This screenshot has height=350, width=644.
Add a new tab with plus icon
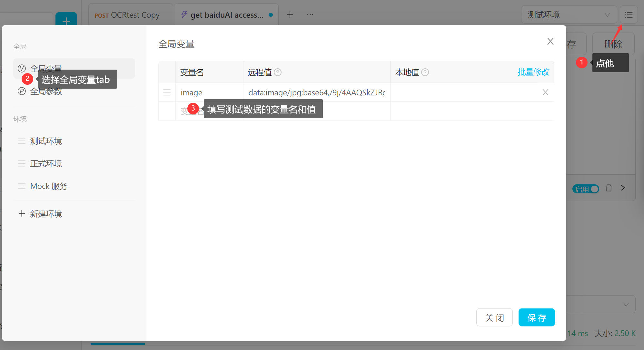coord(290,15)
